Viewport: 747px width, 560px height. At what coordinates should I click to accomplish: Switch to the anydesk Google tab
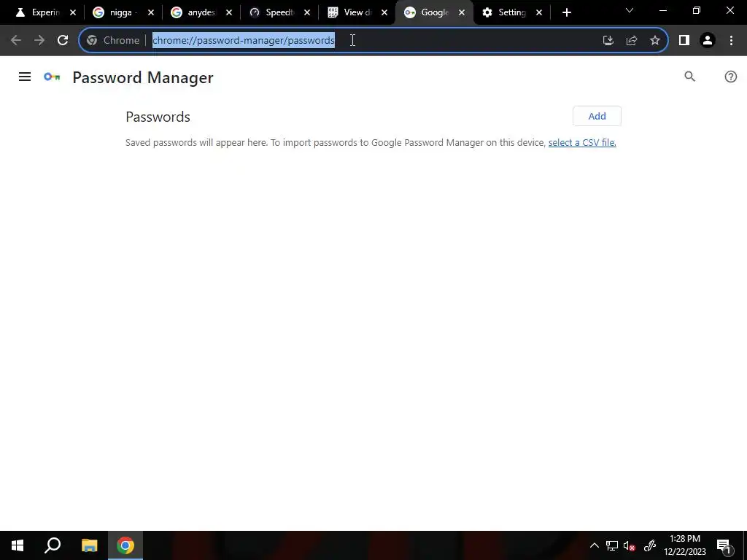196,12
